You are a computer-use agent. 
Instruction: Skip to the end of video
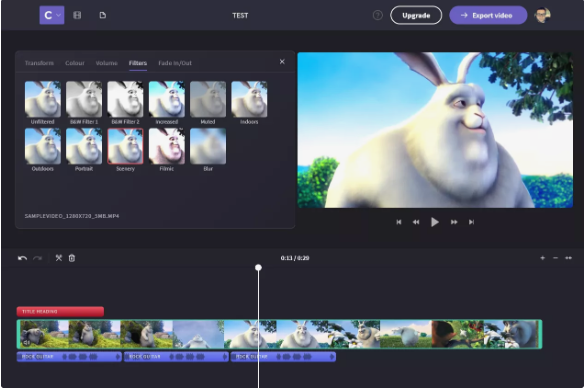[471, 222]
